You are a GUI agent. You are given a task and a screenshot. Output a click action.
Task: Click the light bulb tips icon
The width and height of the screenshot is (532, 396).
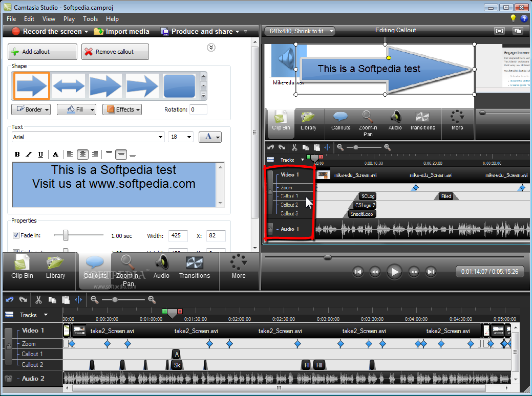tap(513, 18)
